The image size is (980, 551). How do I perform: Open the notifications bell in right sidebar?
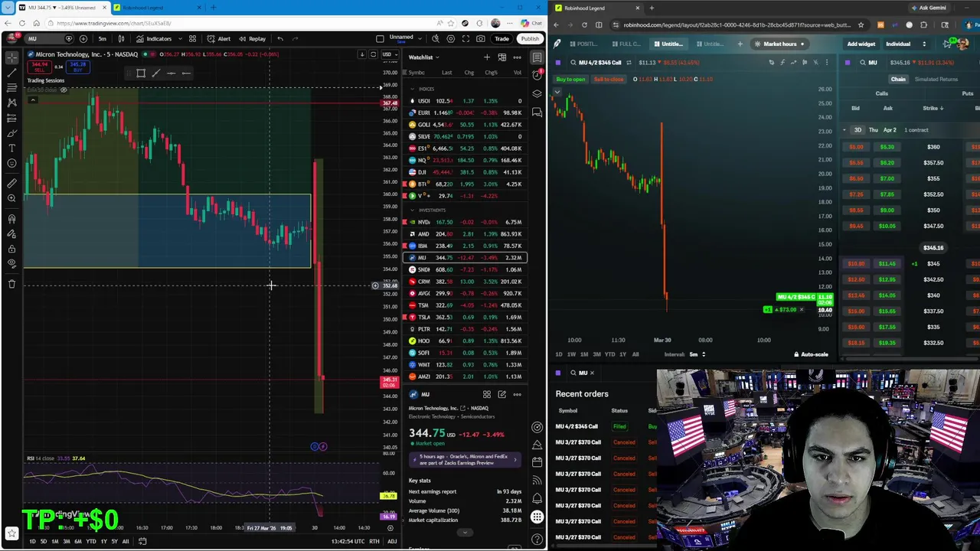point(537,498)
